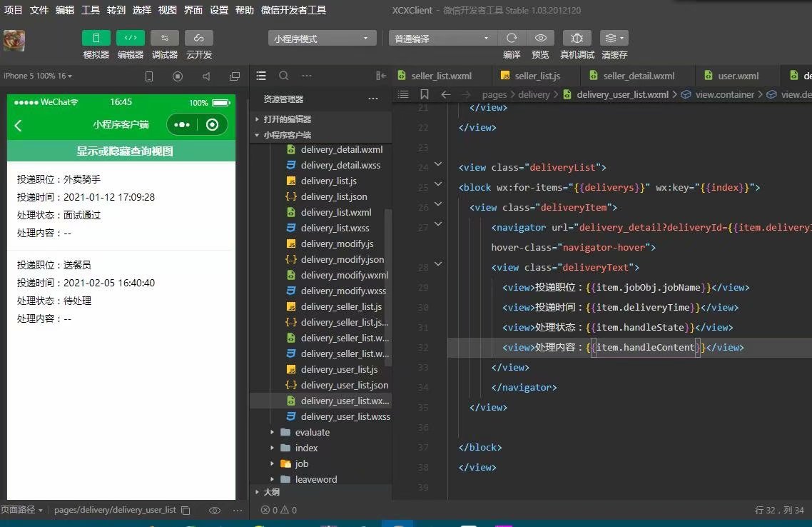The height and width of the screenshot is (527, 812).
Task: Open the 文件 menu
Action: pos(39,10)
